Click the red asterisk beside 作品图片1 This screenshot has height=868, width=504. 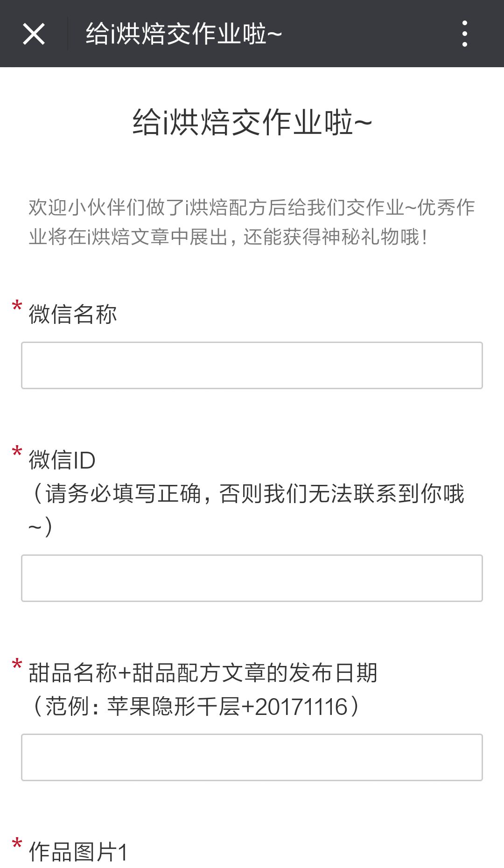pyautogui.click(x=17, y=845)
